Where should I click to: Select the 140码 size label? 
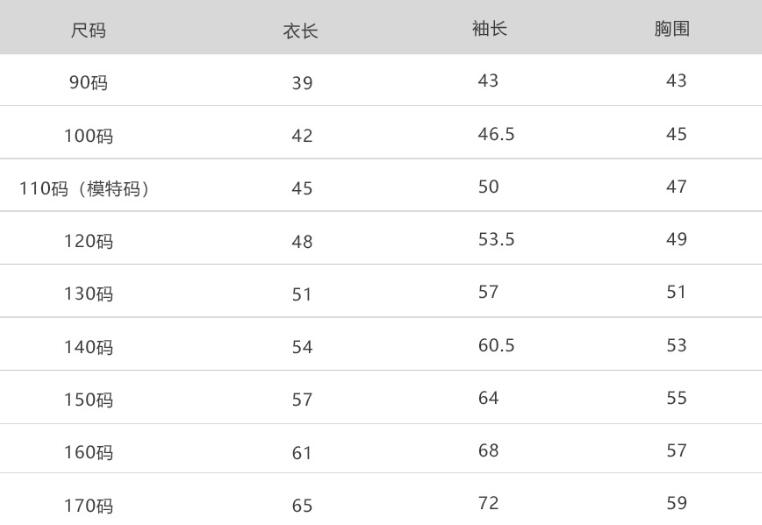point(88,347)
